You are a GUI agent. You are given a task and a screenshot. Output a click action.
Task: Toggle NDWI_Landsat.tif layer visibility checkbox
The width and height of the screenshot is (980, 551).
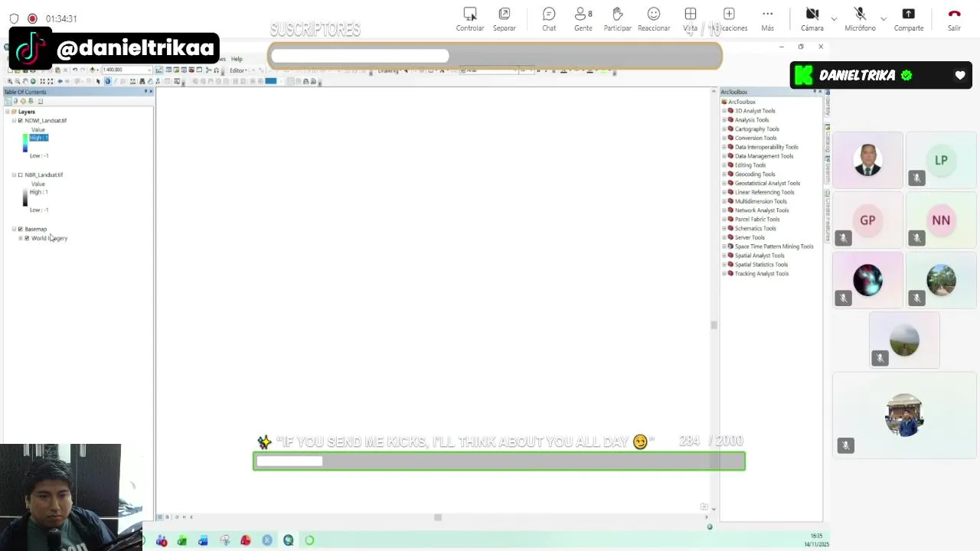coord(20,120)
